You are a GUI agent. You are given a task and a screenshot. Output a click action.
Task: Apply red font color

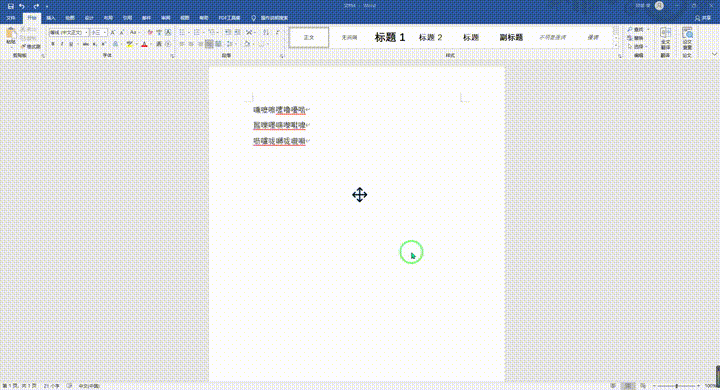(144, 44)
